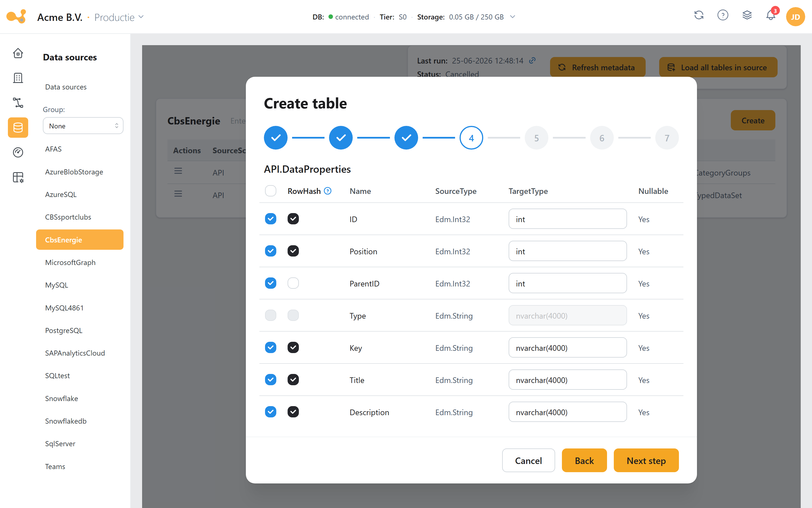Click the layers stack icon in header
The image size is (812, 508).
point(747,15)
